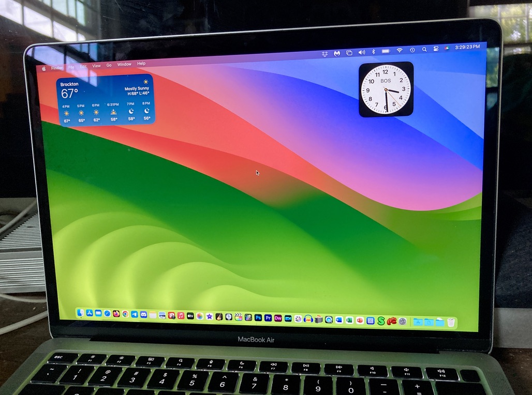Image resolution: width=532 pixels, height=395 pixels.
Task: Open Google Chrome from the Dock
Action: (125, 314)
